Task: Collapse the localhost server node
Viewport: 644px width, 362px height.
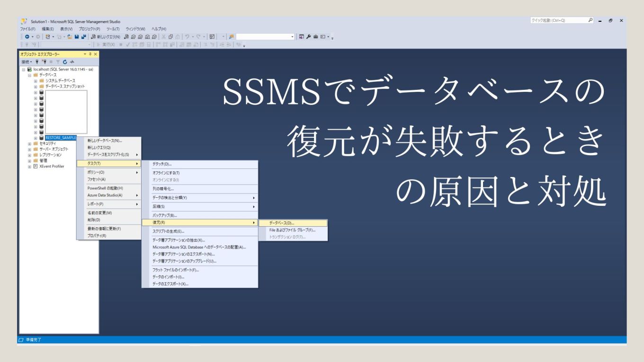Action: [x=23, y=70]
